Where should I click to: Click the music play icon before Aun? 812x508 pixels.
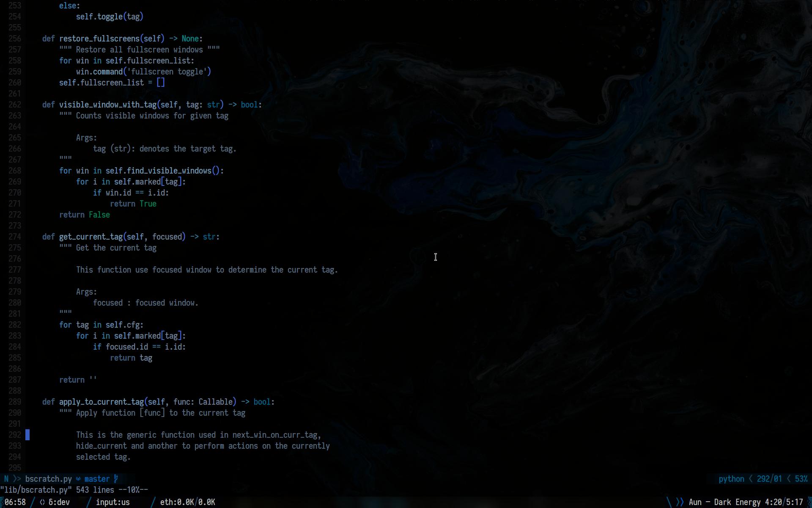click(x=680, y=502)
